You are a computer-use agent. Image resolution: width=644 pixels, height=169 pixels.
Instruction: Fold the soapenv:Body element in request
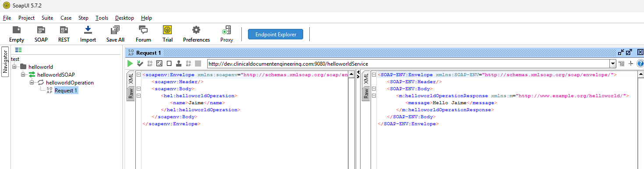pos(138,89)
